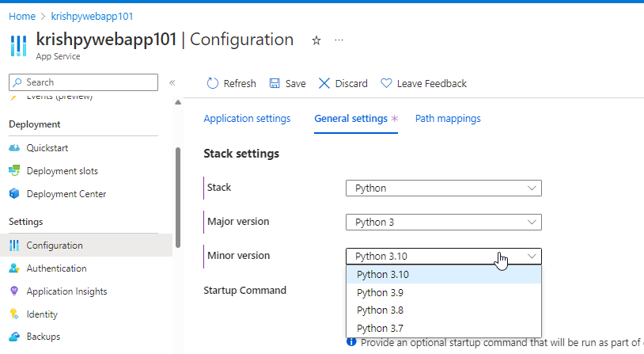Click the Deployment section header
Screen dimensions: 644x354
click(35, 124)
